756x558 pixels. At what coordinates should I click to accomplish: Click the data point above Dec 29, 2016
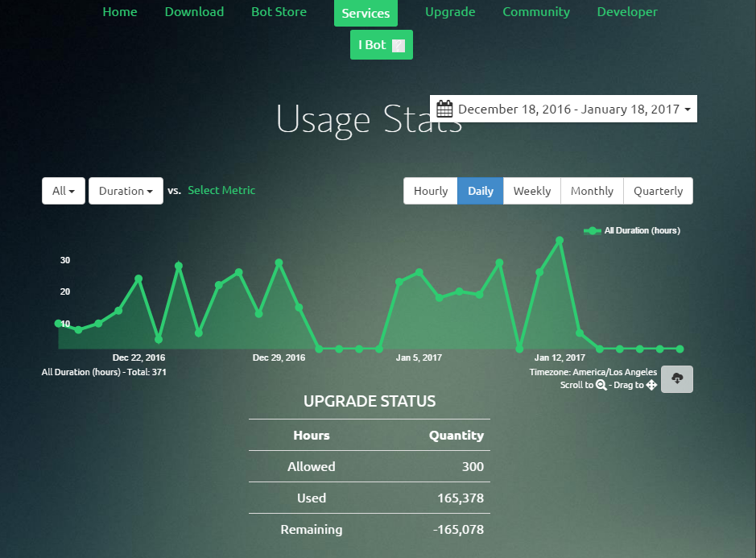tap(279, 262)
